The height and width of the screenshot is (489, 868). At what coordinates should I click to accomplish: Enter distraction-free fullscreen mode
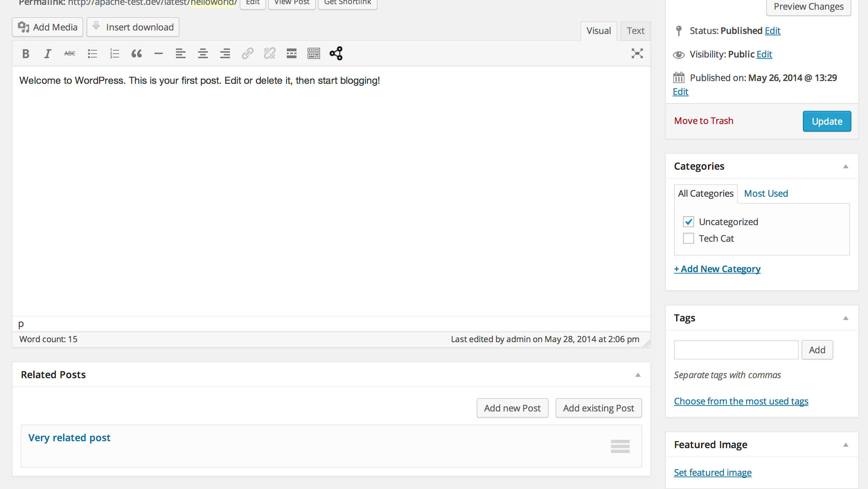coord(637,54)
